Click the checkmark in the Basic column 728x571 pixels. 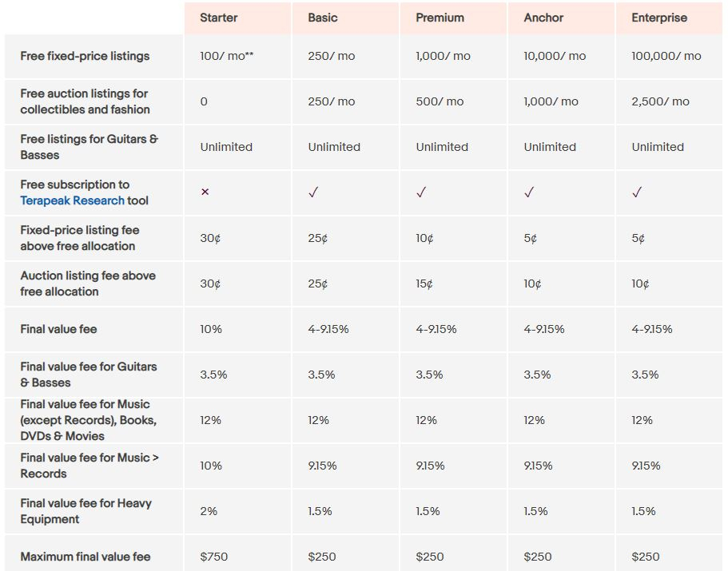click(x=313, y=192)
